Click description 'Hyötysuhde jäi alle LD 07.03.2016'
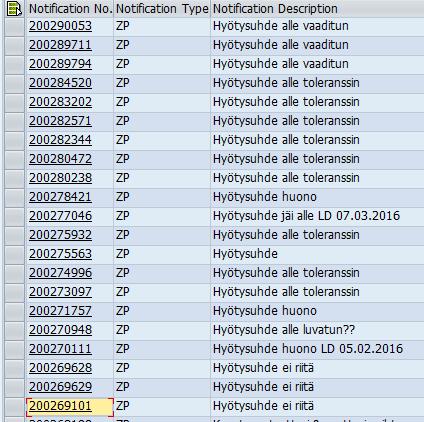The image size is (424, 422). point(306,216)
